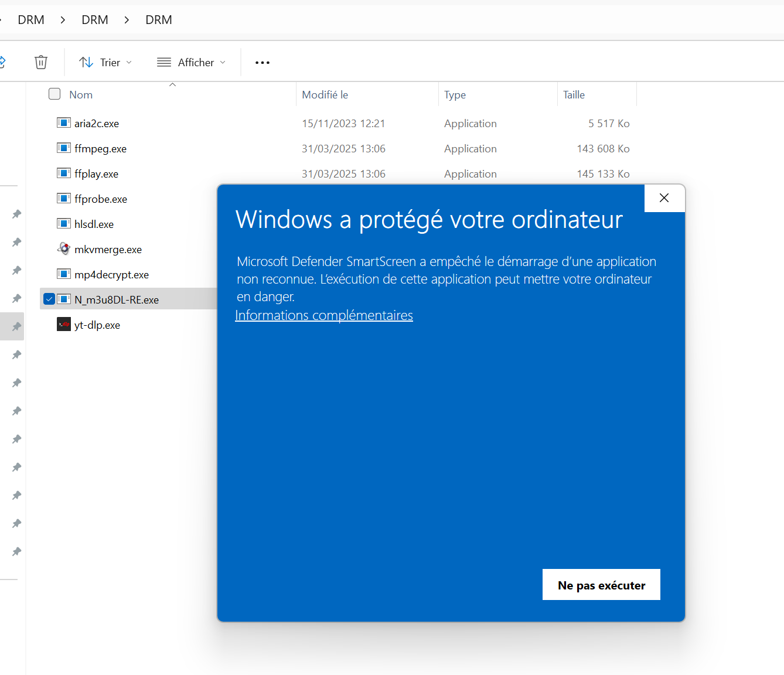Click the 143 608 Ko size cell

point(603,149)
